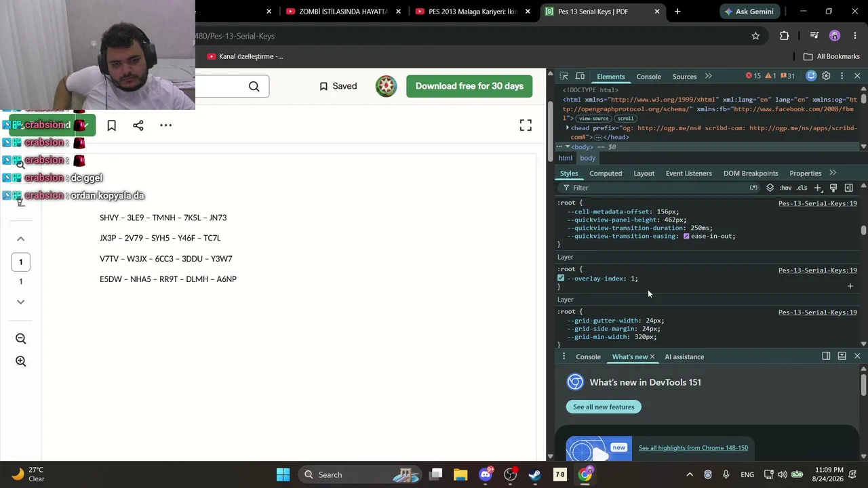868x488 pixels.
Task: Show hidden system tray icons
Action: click(x=690, y=474)
